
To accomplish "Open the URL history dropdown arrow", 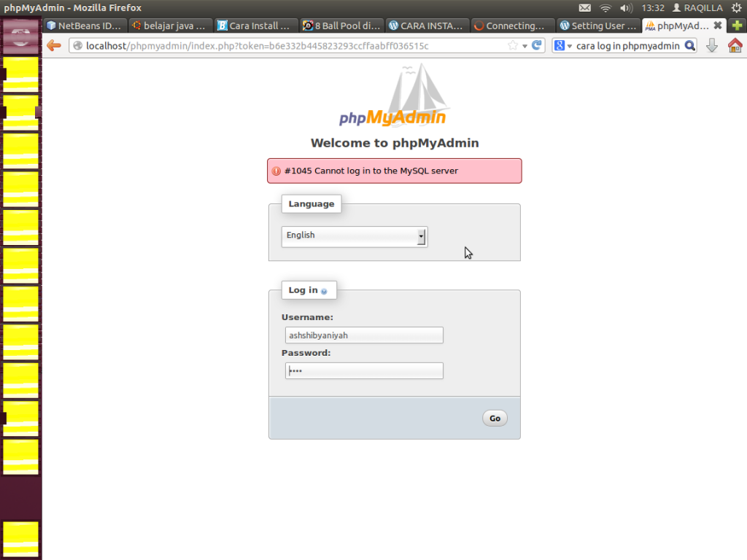I will [525, 46].
